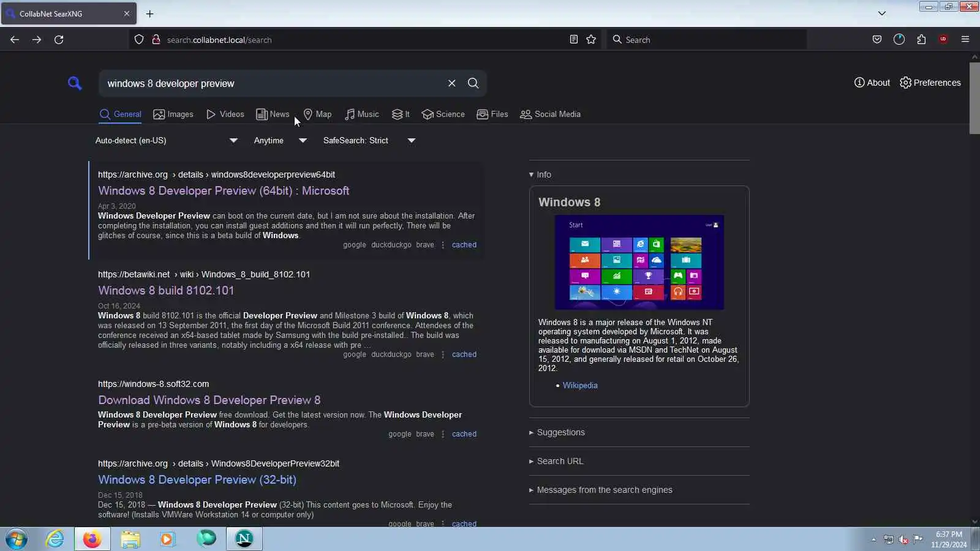Switch to the Social Media tab
980x551 pixels.
551,114
